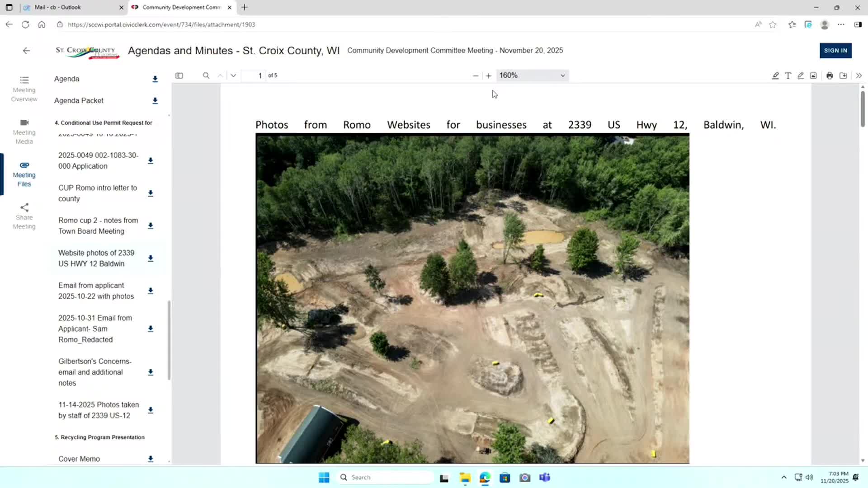
Task: Open Meeting Media sidebar tab
Action: [24, 131]
